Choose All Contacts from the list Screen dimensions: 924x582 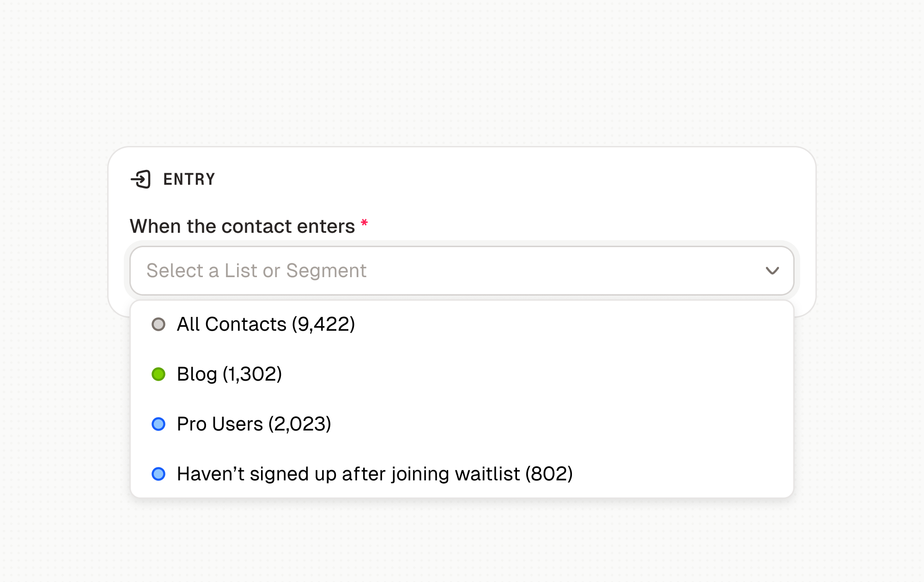231,324
